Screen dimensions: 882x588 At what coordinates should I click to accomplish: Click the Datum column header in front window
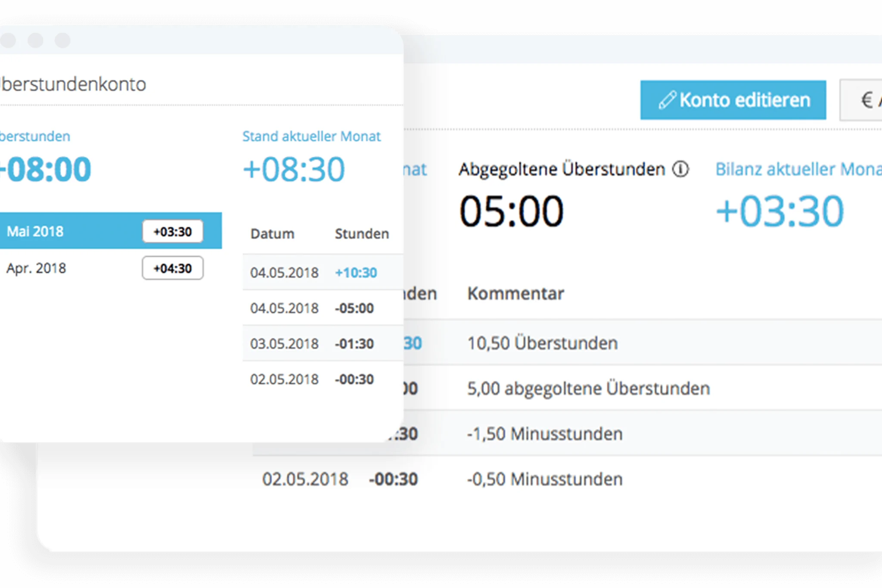(272, 233)
